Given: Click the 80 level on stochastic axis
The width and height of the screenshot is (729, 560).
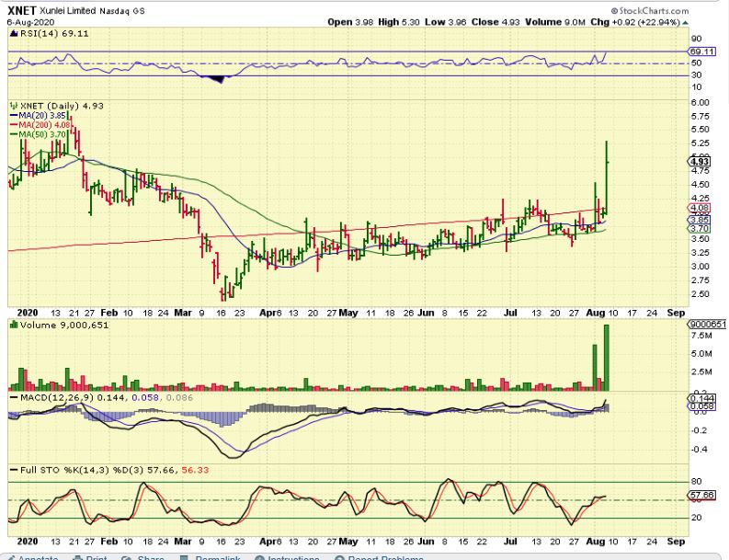Looking at the screenshot, I should pos(697,482).
